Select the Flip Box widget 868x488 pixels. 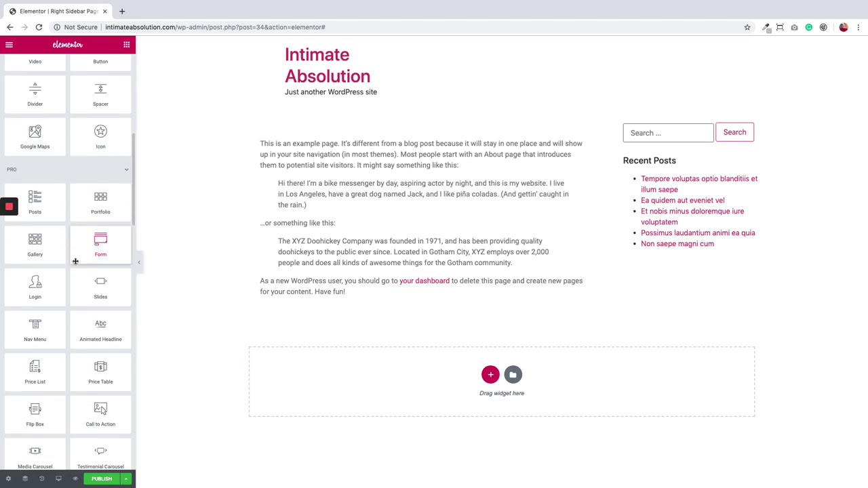point(35,414)
